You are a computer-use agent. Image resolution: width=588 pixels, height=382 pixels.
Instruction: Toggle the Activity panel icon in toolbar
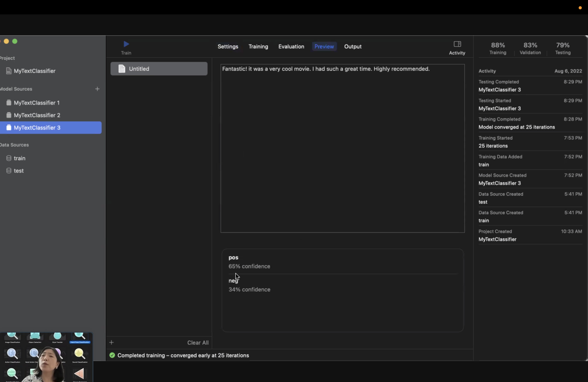(457, 44)
